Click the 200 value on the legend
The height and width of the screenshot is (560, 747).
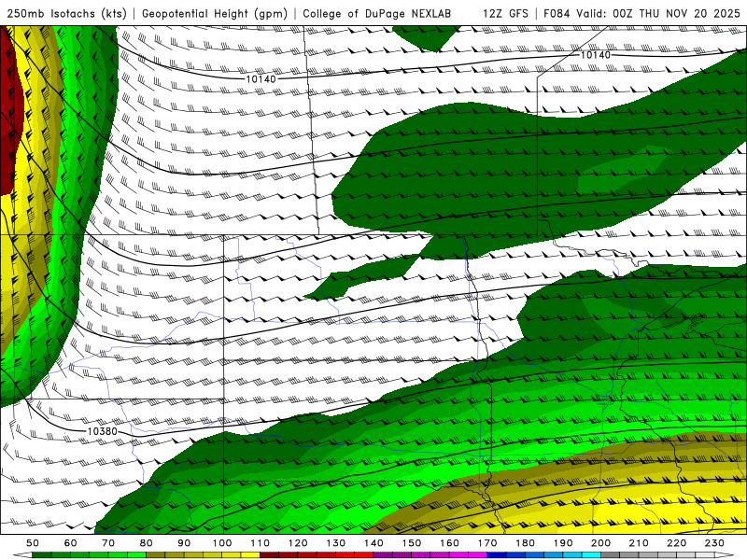click(600, 543)
